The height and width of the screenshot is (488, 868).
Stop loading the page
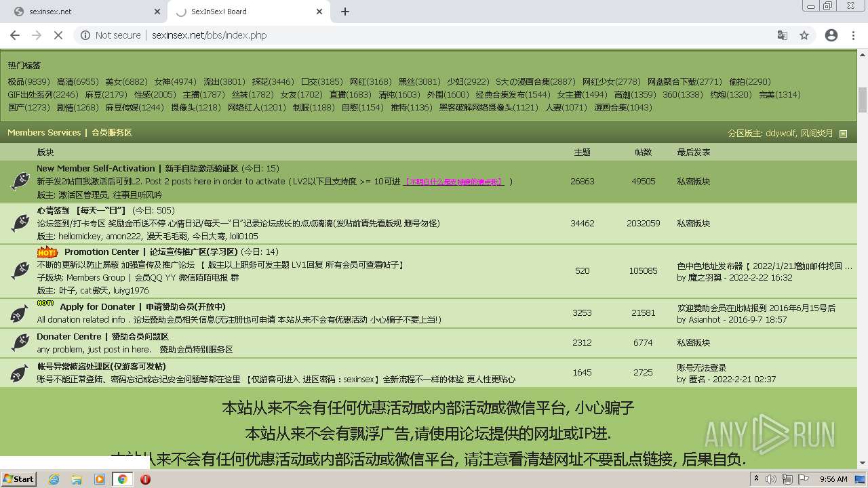(58, 35)
